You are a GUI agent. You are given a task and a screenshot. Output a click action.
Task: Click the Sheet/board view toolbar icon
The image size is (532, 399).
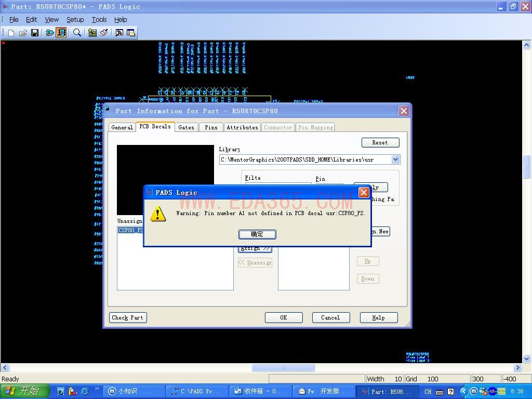click(92, 33)
